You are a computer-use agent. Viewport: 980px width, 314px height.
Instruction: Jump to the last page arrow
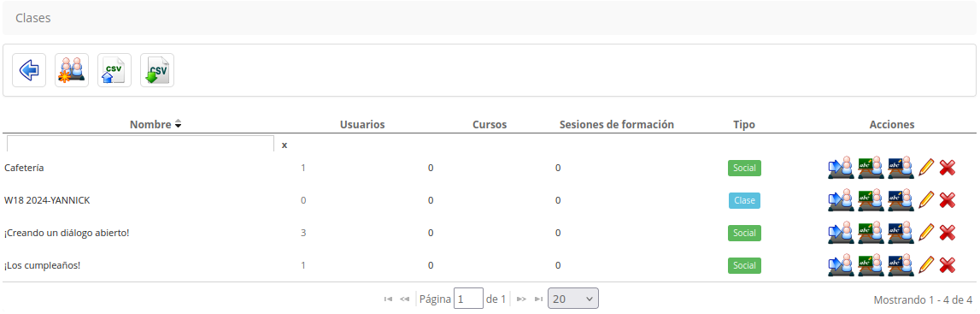[x=539, y=299]
